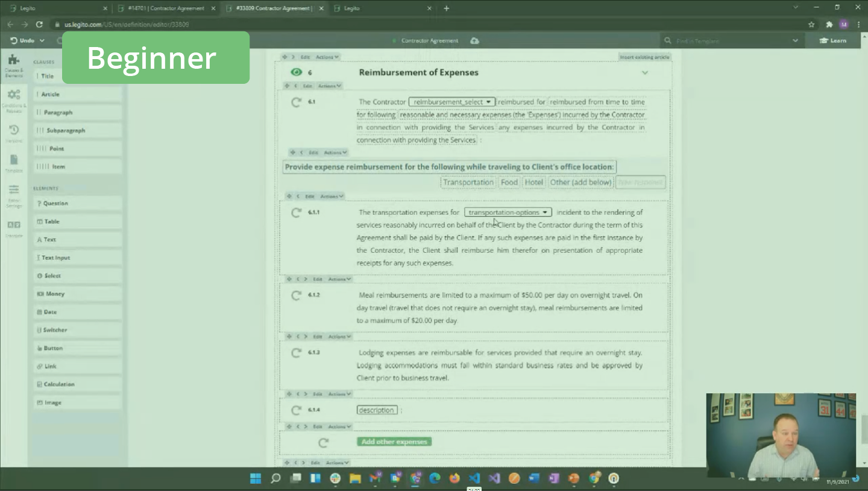The height and width of the screenshot is (491, 868).
Task: Add a Select element from sidebar
Action: (x=78, y=276)
